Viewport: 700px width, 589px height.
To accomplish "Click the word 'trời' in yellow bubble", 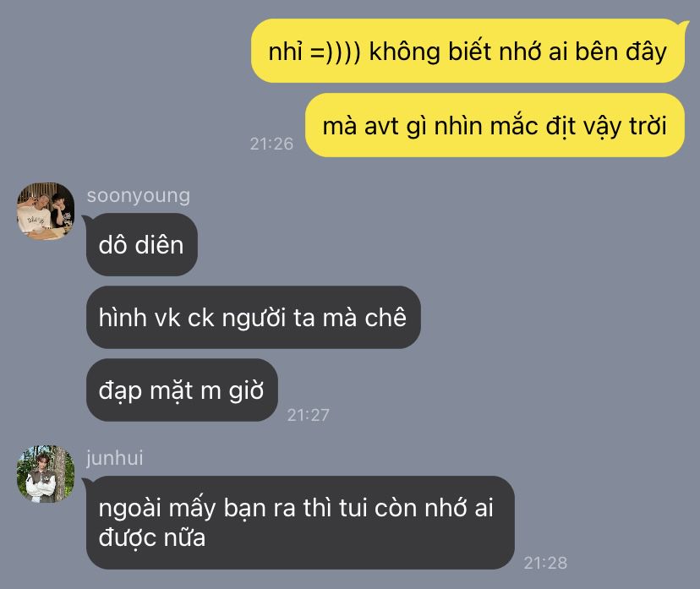I will [x=648, y=125].
